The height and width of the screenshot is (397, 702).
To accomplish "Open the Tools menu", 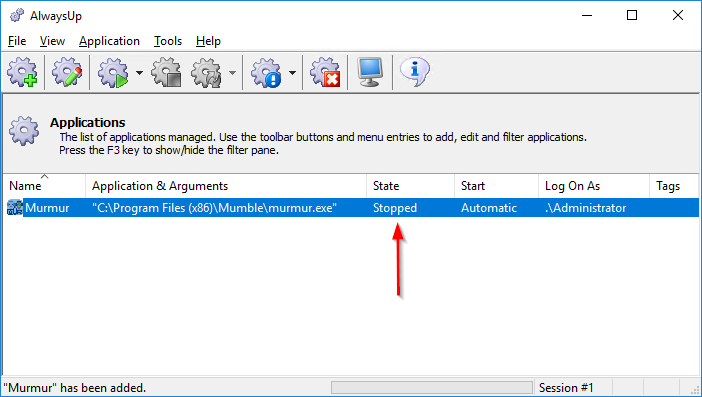I will (168, 41).
